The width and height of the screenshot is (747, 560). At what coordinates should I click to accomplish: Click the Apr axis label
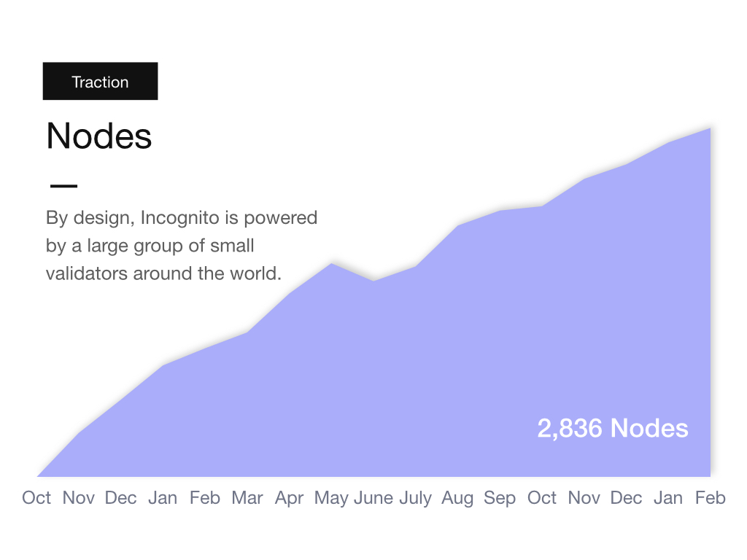[x=289, y=498]
